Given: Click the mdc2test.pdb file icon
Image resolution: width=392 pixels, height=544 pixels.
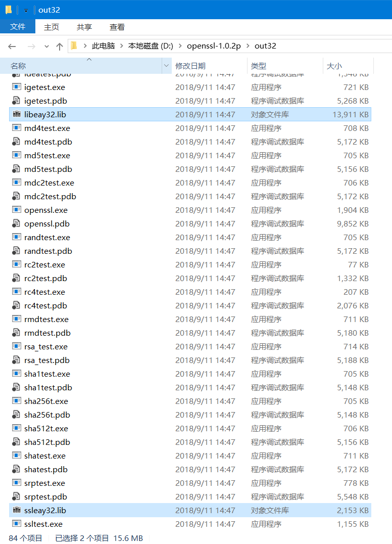Looking at the screenshot, I should click(16, 196).
